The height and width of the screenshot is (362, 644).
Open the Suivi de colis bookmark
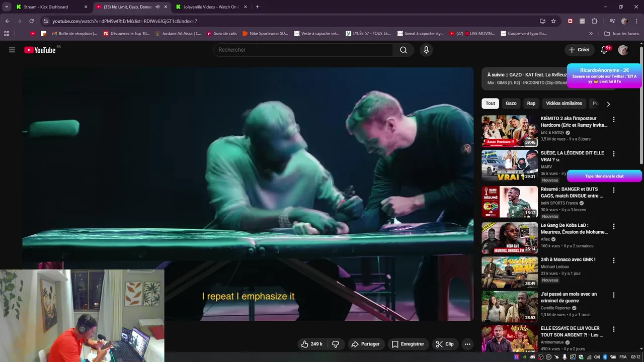pyautogui.click(x=221, y=34)
